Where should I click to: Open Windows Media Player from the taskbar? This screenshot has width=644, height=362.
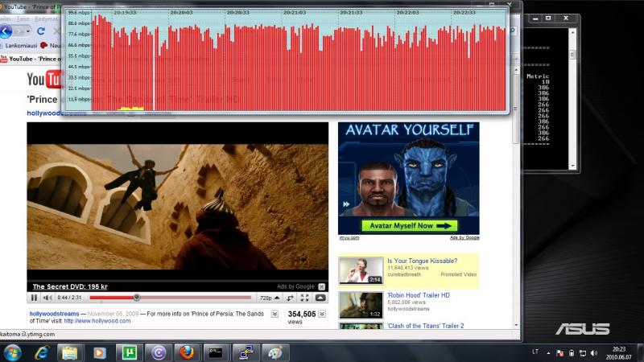(x=99, y=352)
